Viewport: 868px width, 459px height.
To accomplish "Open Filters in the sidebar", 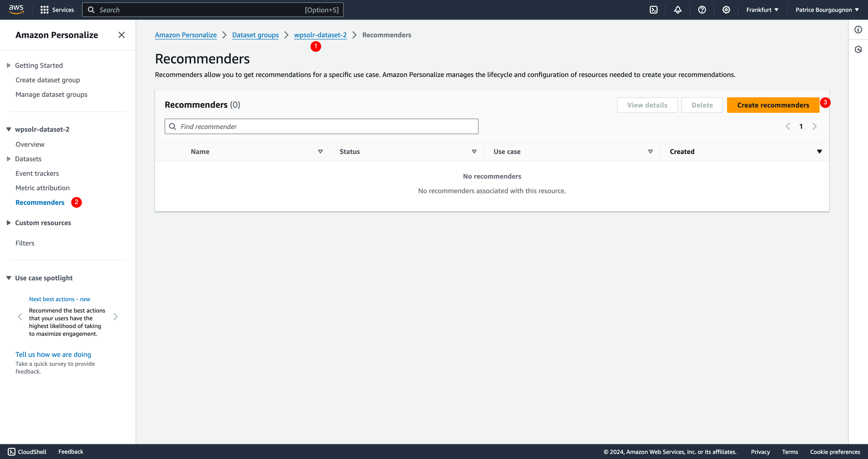I will [25, 243].
